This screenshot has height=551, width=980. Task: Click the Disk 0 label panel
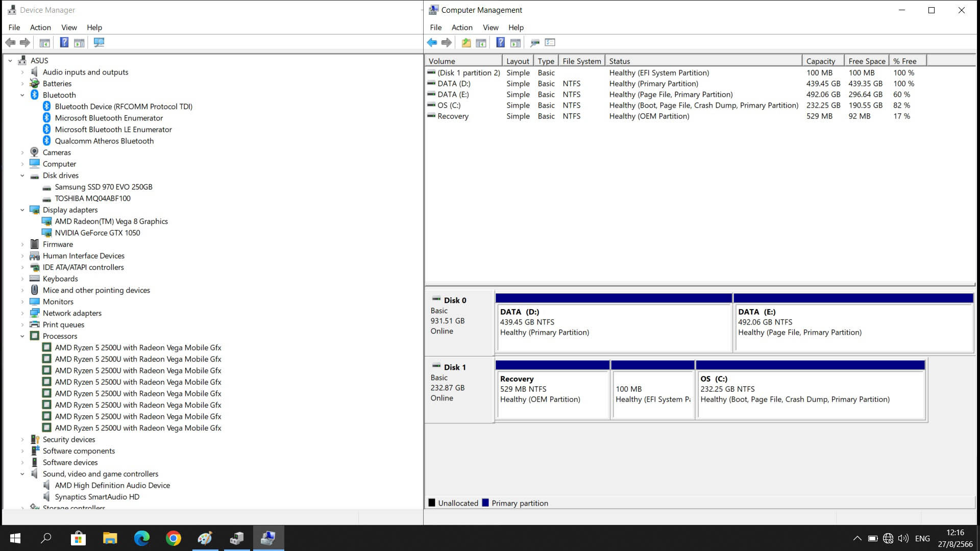click(x=459, y=322)
